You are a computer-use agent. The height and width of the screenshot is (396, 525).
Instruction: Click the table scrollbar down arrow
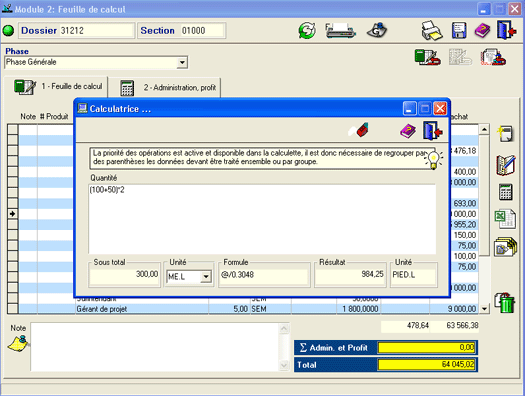(484, 309)
